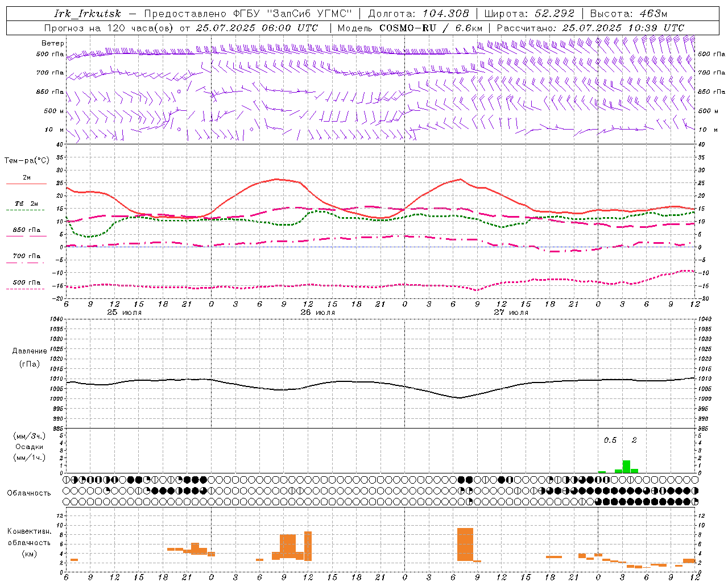Click the Тем-ра(°C) axis label

pos(27,161)
